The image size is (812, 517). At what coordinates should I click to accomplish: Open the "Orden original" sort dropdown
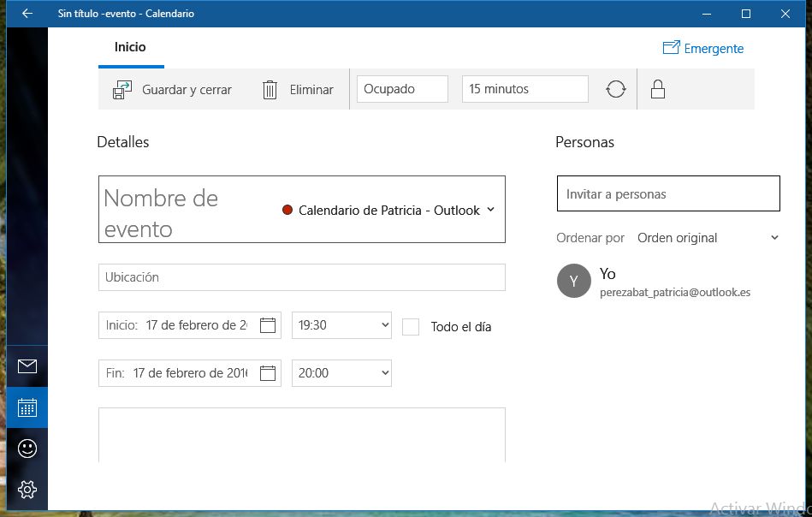[708, 238]
